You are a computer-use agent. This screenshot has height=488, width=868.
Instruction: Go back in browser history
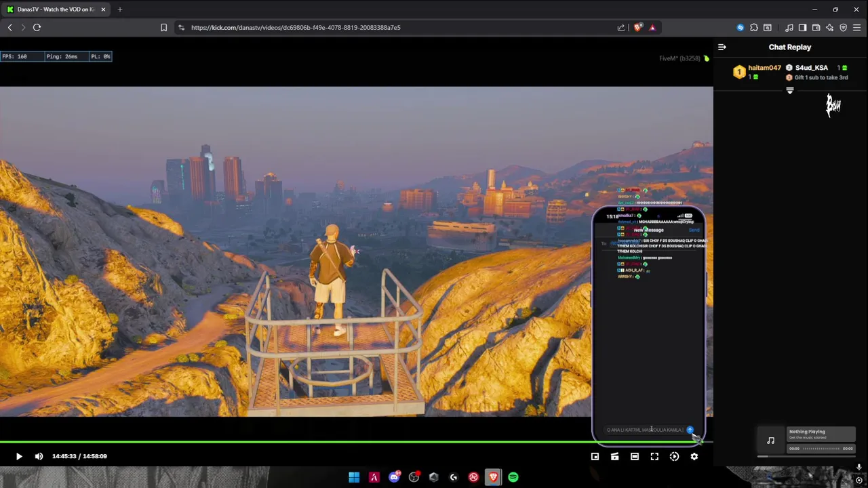coord(10,28)
